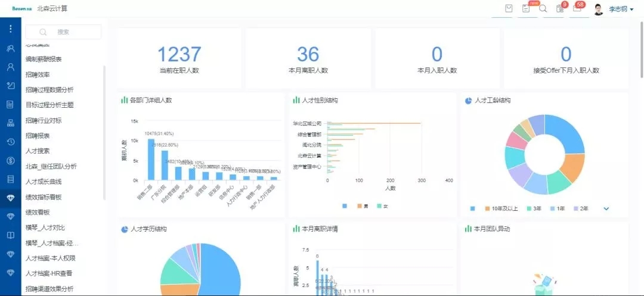
Task: Open 招聘行业对标 in the sidebar
Action: [44, 120]
